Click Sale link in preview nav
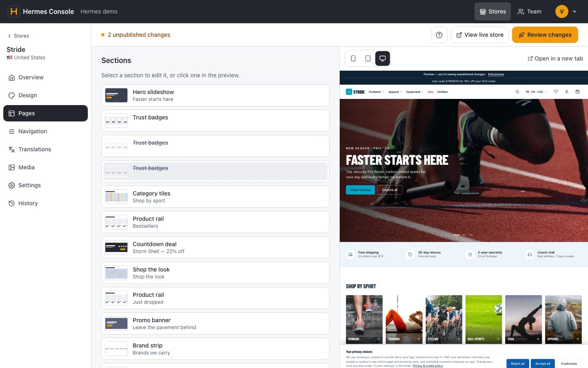The image size is (588, 368). tap(430, 92)
